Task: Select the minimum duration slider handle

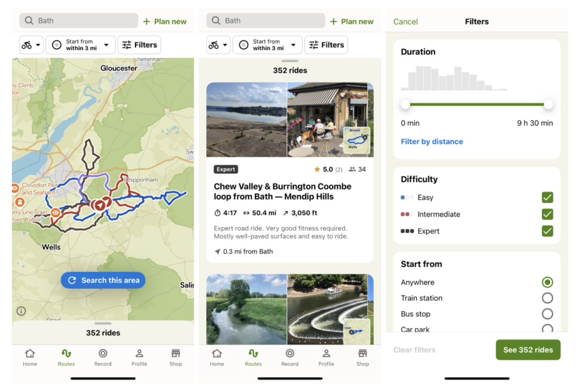Action: (406, 104)
